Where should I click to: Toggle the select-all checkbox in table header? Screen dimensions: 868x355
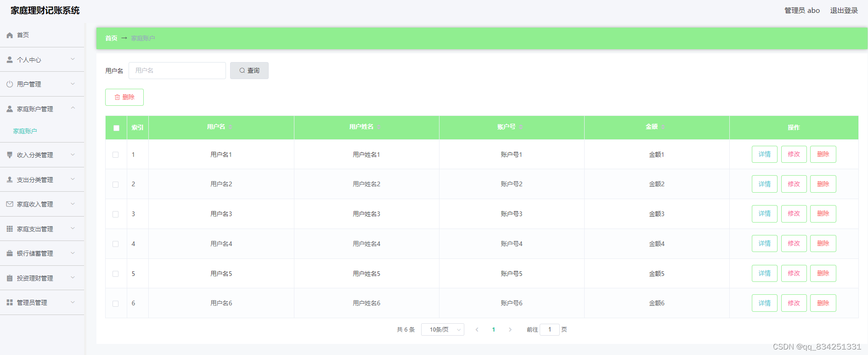pos(116,128)
